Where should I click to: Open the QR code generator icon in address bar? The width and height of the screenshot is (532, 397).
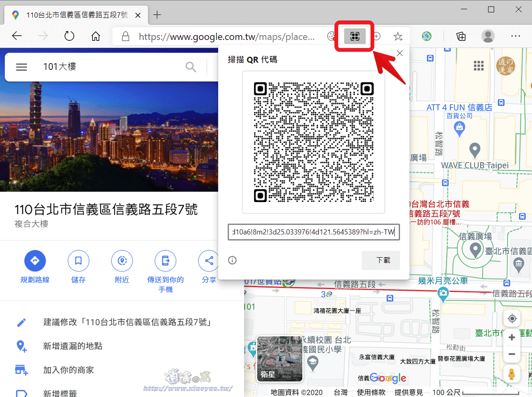(x=354, y=36)
